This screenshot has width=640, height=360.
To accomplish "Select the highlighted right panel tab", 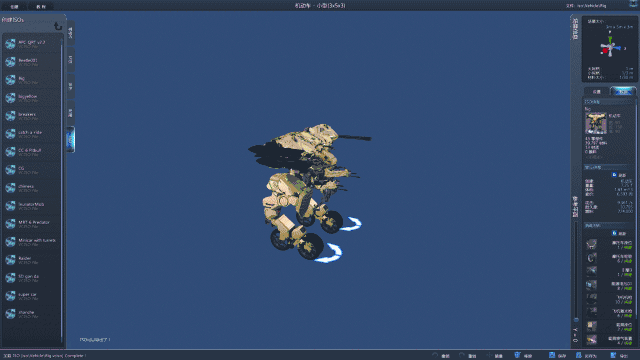I will point(623,91).
